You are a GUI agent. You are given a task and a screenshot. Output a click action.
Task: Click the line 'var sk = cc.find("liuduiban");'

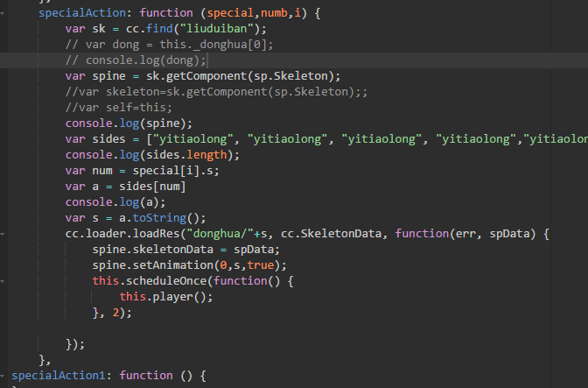[165, 29]
